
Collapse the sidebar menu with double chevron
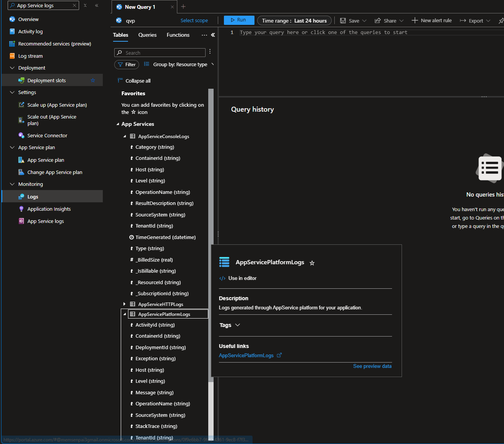97,5
